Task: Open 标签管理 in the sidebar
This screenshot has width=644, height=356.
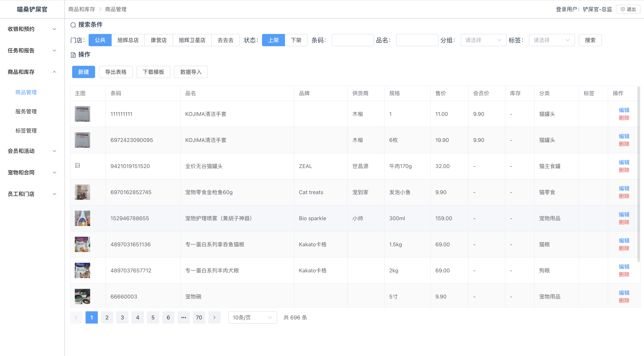Action: point(26,131)
